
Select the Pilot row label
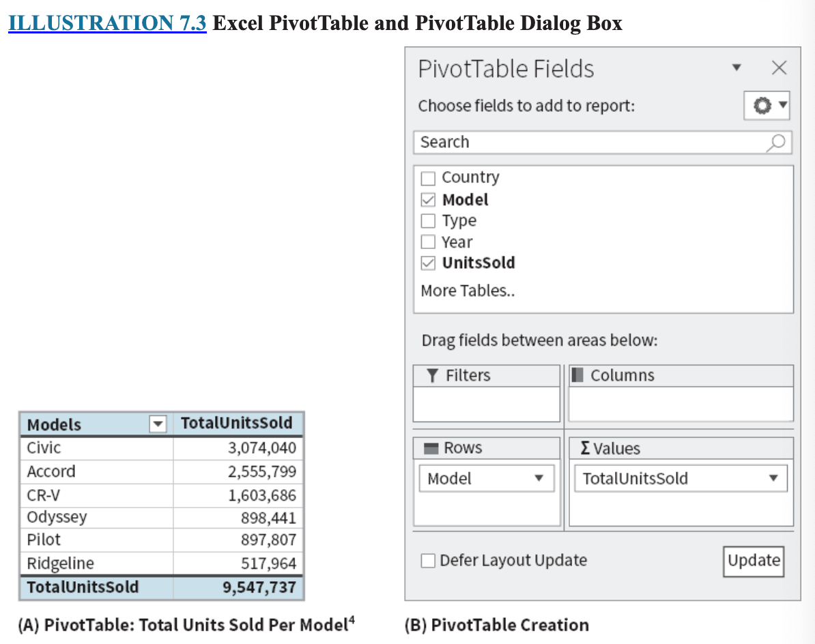coord(44,540)
